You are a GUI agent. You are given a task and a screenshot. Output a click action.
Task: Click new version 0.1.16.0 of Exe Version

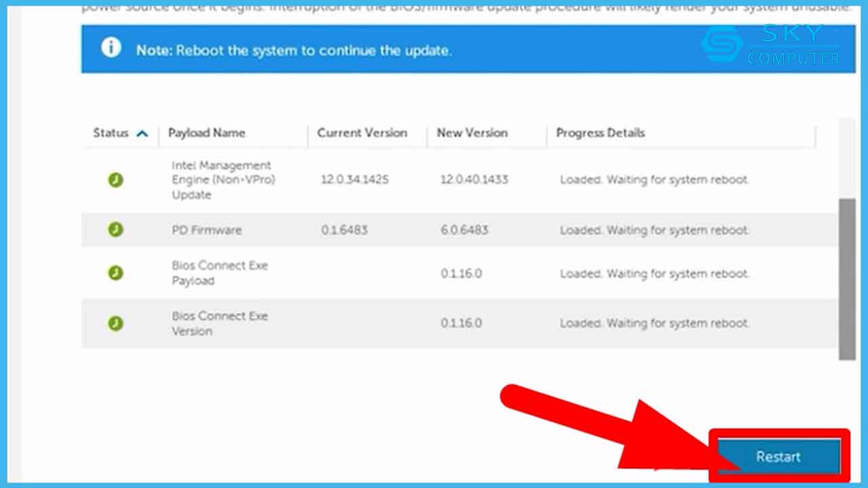[461, 323]
